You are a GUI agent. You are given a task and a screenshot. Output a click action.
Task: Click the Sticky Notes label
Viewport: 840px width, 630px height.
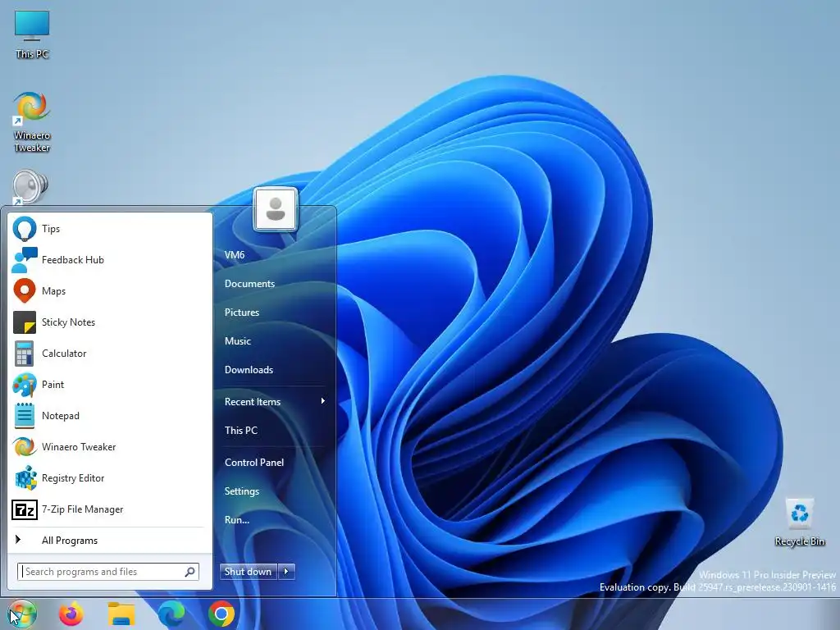click(69, 322)
